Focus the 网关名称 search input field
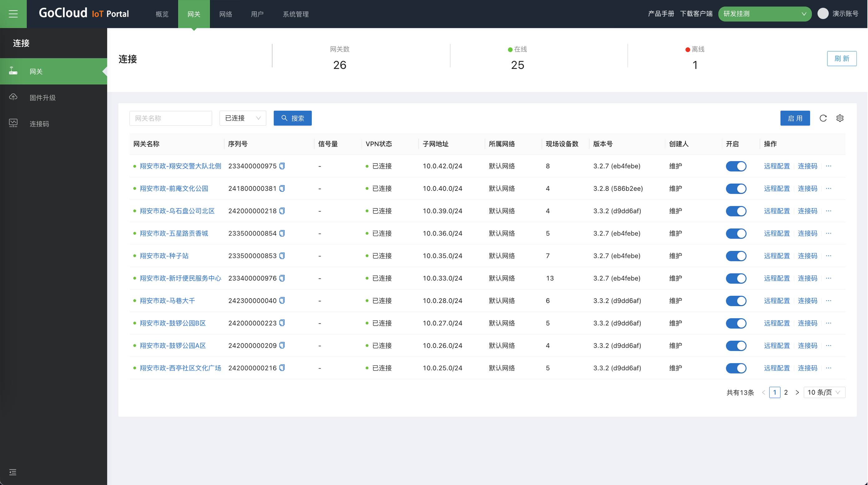868x485 pixels. (x=170, y=118)
